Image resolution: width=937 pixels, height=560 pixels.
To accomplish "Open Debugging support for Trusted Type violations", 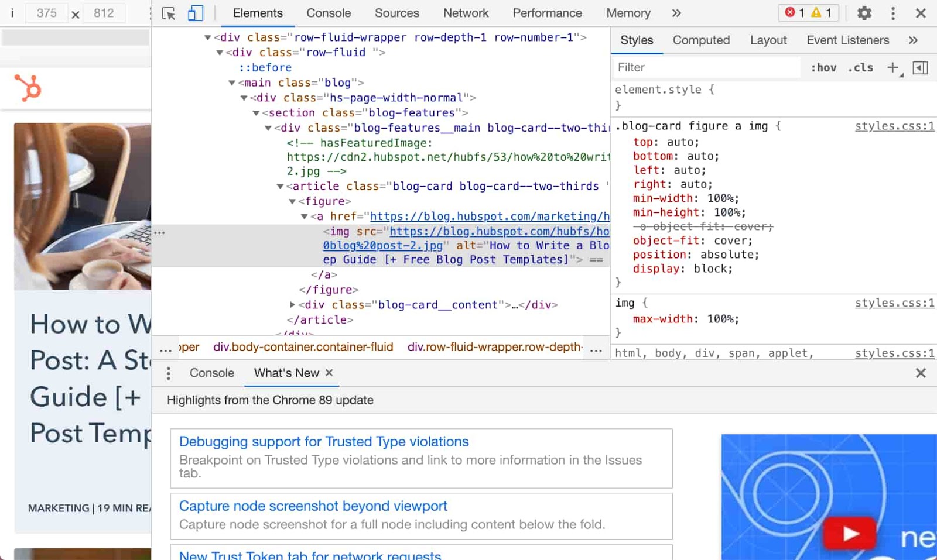I will [324, 442].
